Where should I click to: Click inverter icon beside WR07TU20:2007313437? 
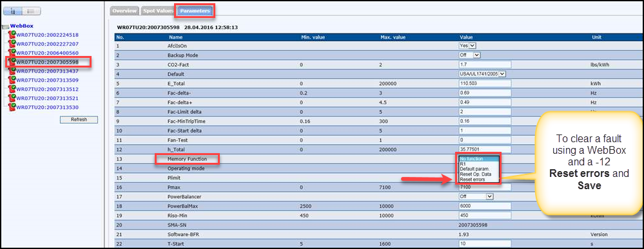click(x=12, y=71)
